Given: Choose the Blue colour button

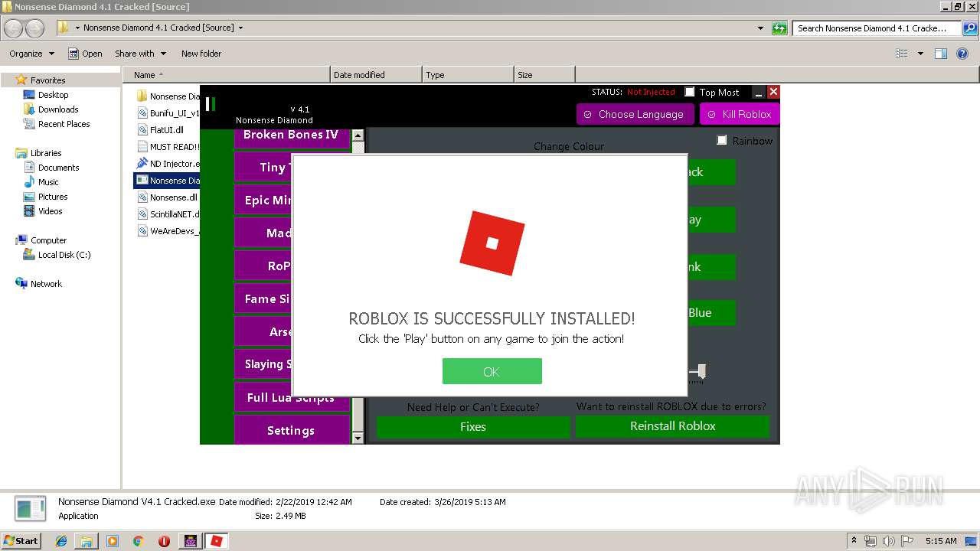Looking at the screenshot, I should coord(700,312).
